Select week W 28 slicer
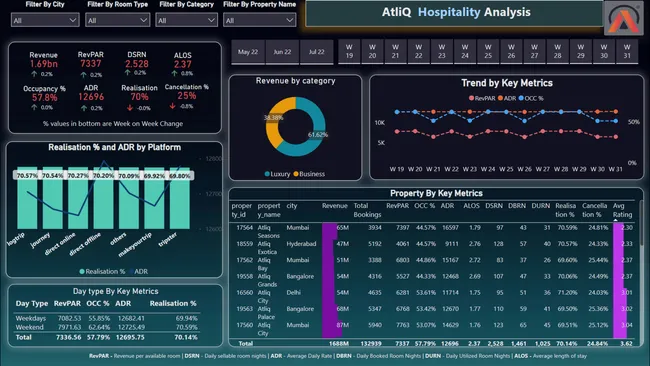Viewport: 650px width, 366px height. coord(558,51)
